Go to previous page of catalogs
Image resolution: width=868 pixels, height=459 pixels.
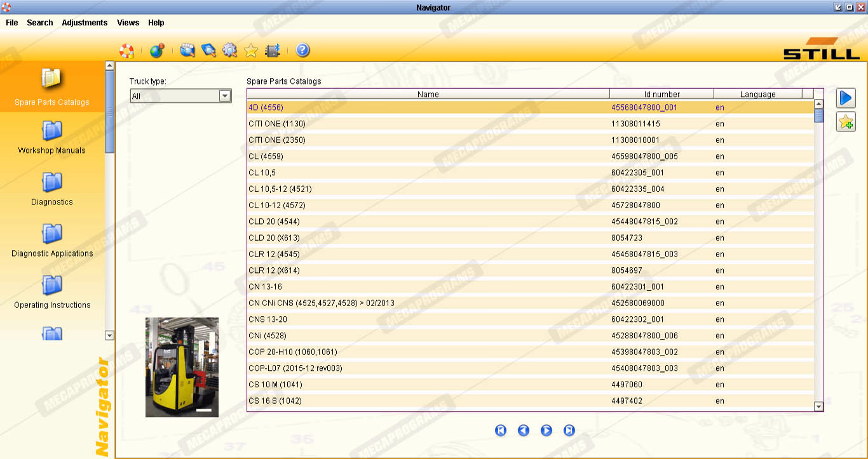pos(524,430)
